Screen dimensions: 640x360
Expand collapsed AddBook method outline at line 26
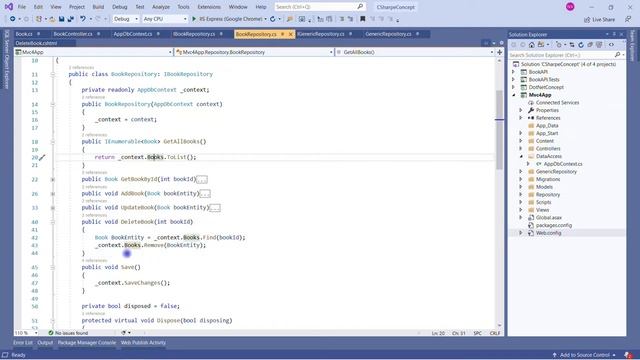(x=53, y=194)
